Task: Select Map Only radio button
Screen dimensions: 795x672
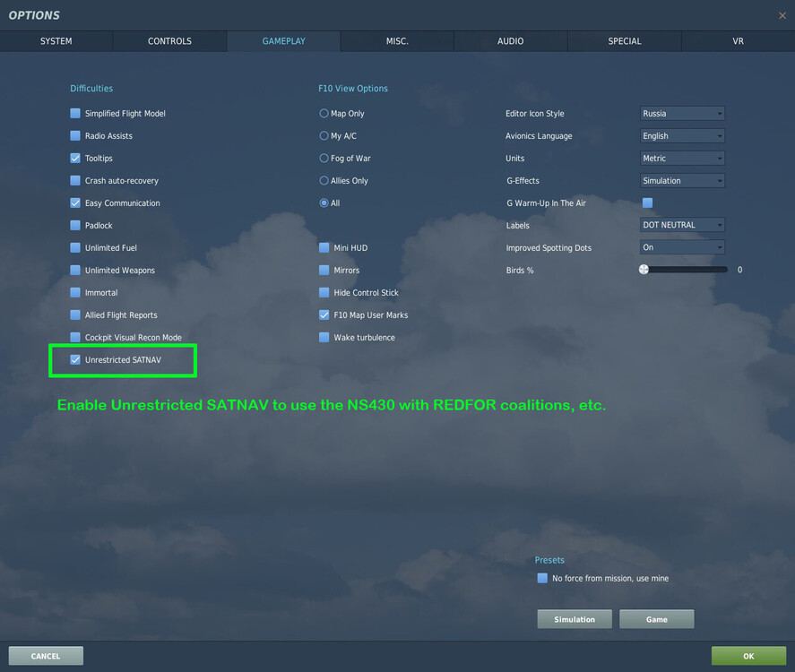Action: [324, 113]
